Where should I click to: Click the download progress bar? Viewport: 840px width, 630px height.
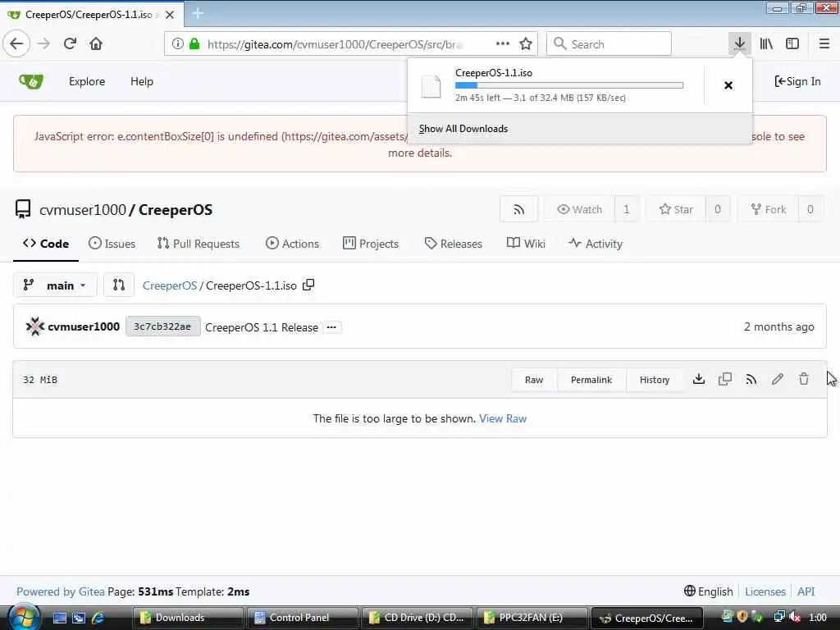(x=569, y=85)
